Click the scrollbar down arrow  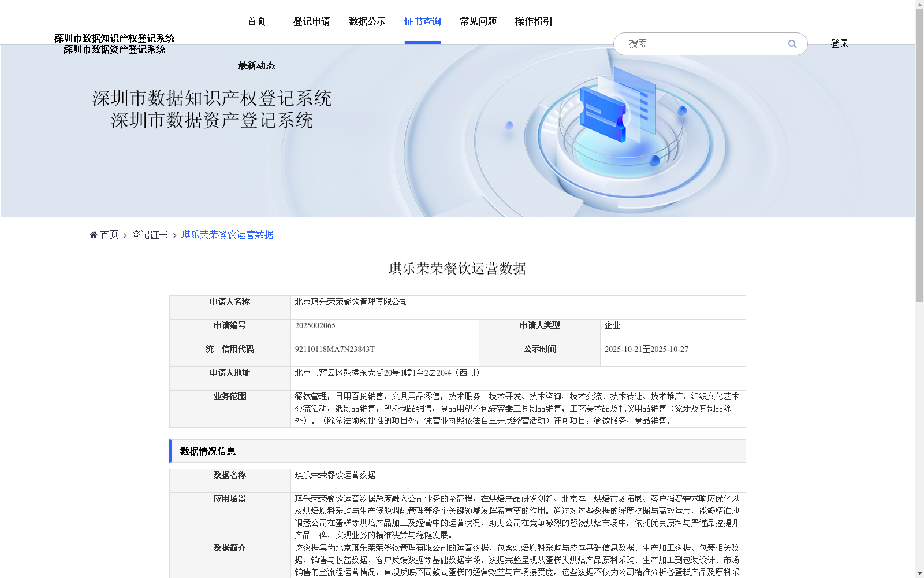coord(919,573)
